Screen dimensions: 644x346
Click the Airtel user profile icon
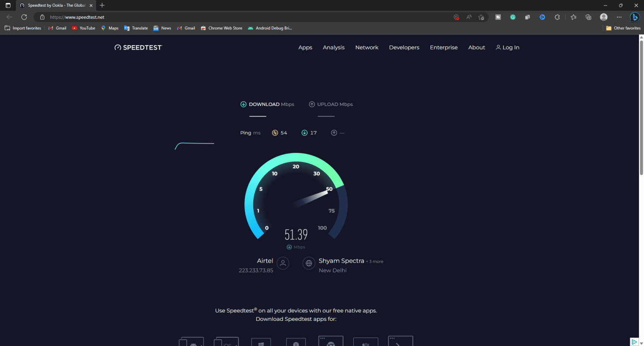(283, 263)
